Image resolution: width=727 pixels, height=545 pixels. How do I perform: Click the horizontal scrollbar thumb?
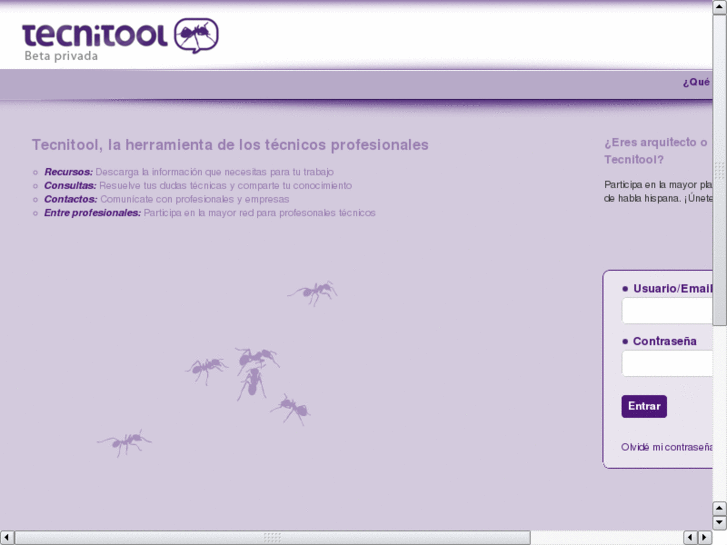pos(273,538)
